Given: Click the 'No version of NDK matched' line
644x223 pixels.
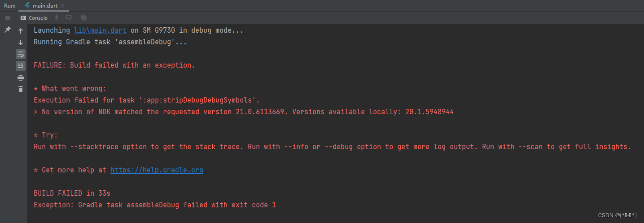Looking at the screenshot, I should (x=244, y=112).
